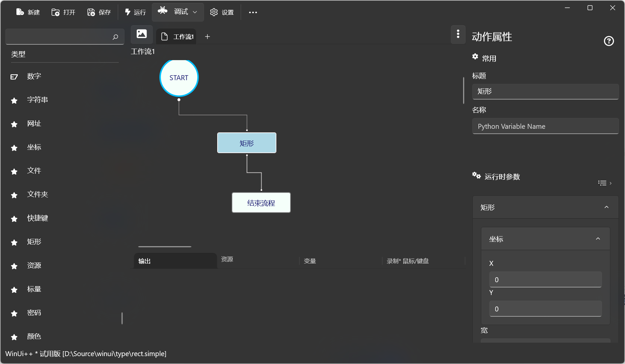Screen dimensions: 625x364
Task: Click the image view icon beside the workflow tab
Action: coord(142,34)
